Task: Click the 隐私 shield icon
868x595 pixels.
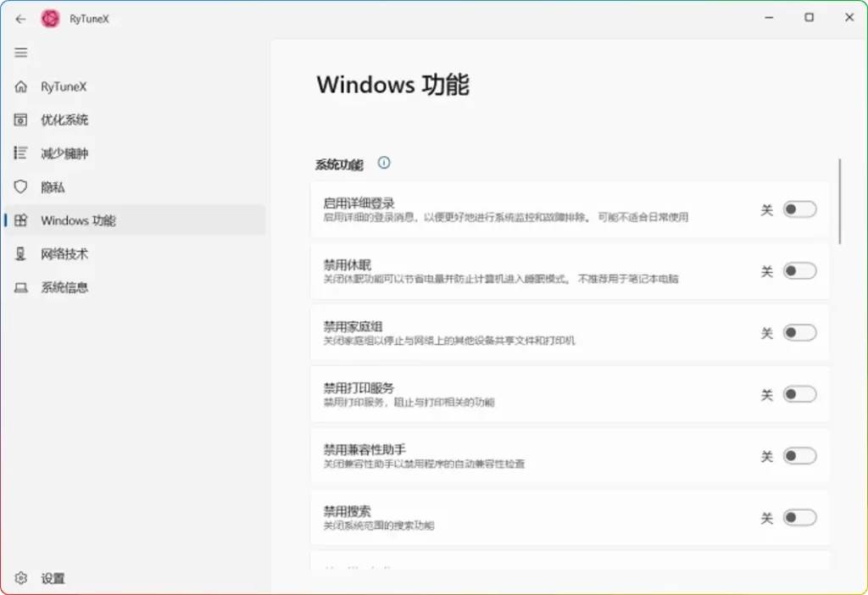Action: click(20, 186)
